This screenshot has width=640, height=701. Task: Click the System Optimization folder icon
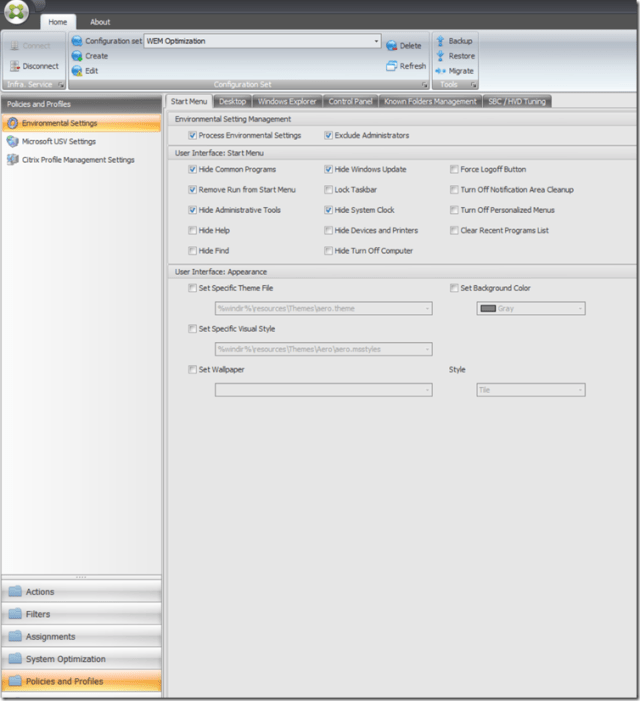15,659
